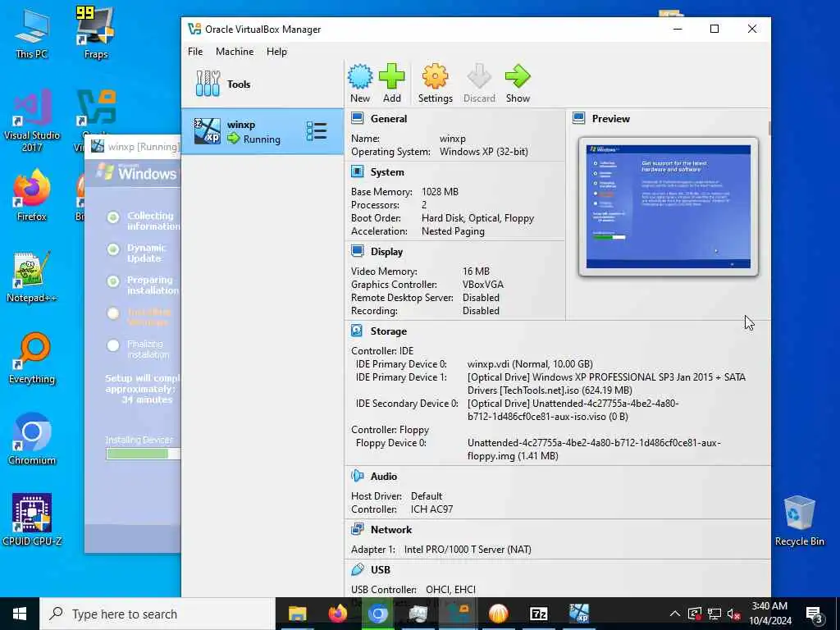Switch to winxp VM taskbar icon

tap(578, 614)
